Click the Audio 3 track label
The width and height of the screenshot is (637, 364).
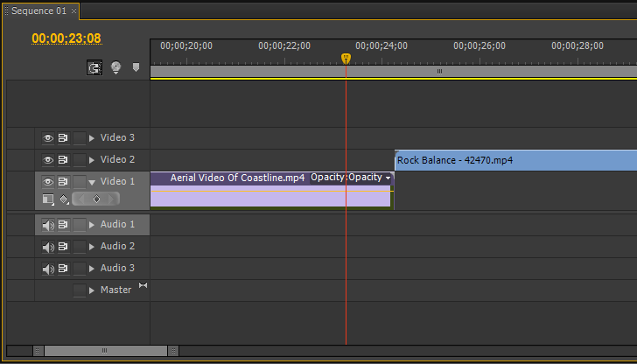[117, 268]
